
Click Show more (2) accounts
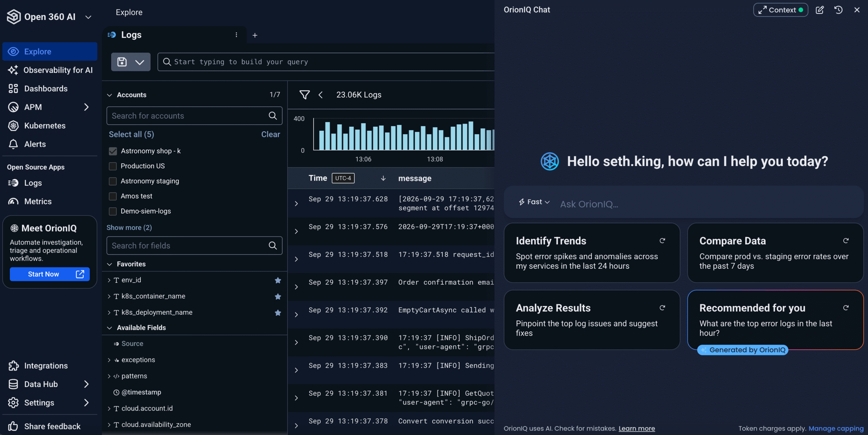tap(129, 228)
